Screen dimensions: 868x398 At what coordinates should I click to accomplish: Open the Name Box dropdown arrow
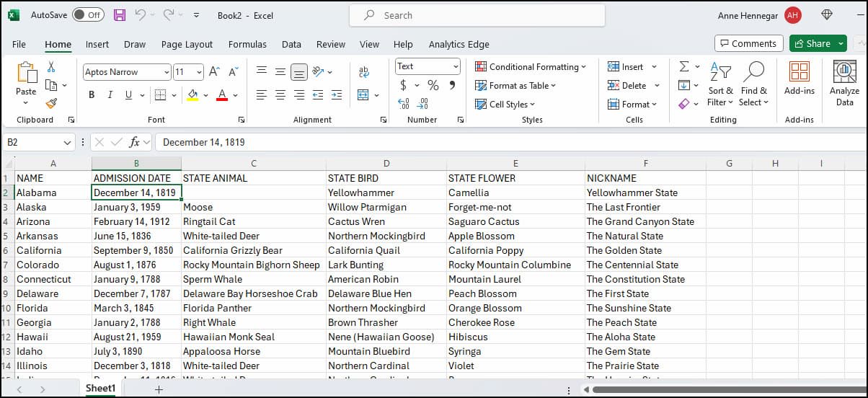pos(68,142)
